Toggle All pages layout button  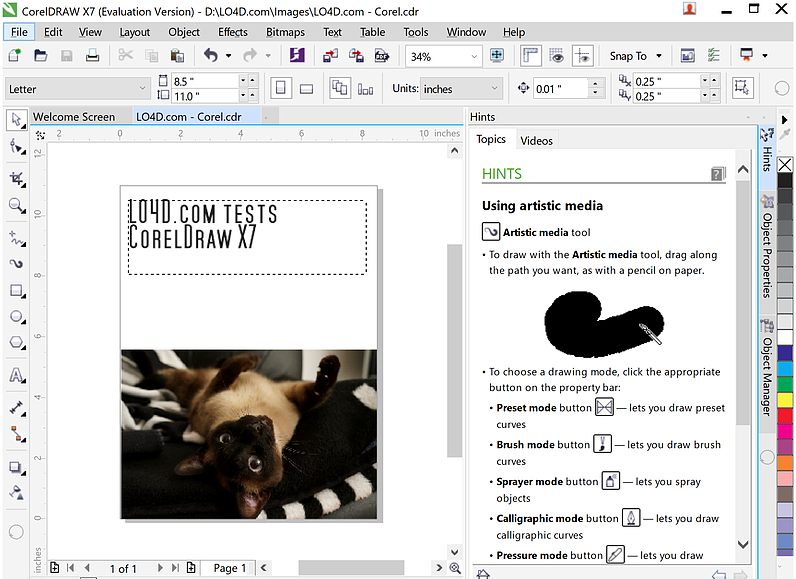(x=340, y=89)
